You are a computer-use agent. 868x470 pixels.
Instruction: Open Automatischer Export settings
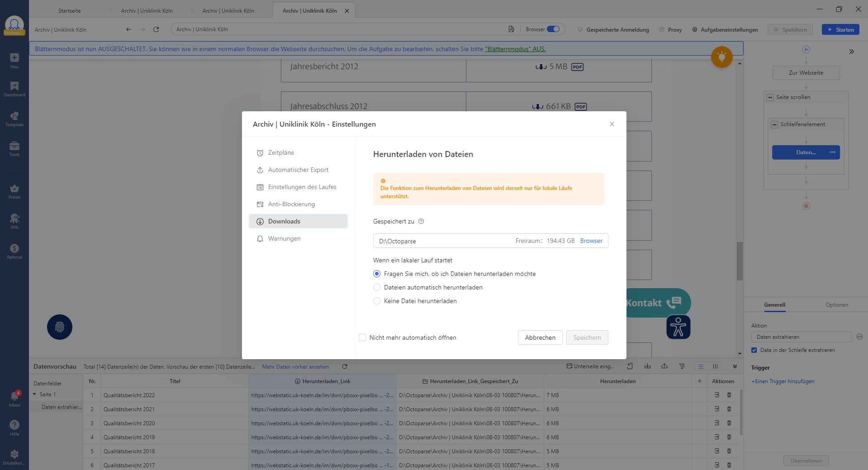coord(298,170)
